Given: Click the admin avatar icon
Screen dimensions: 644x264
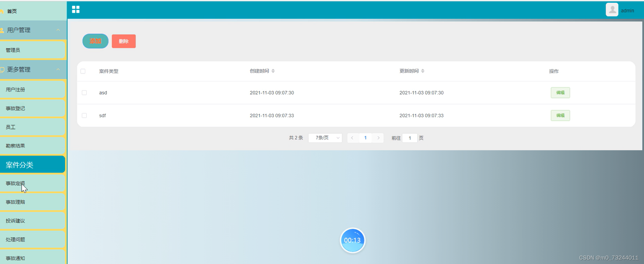Looking at the screenshot, I should coord(612,10).
